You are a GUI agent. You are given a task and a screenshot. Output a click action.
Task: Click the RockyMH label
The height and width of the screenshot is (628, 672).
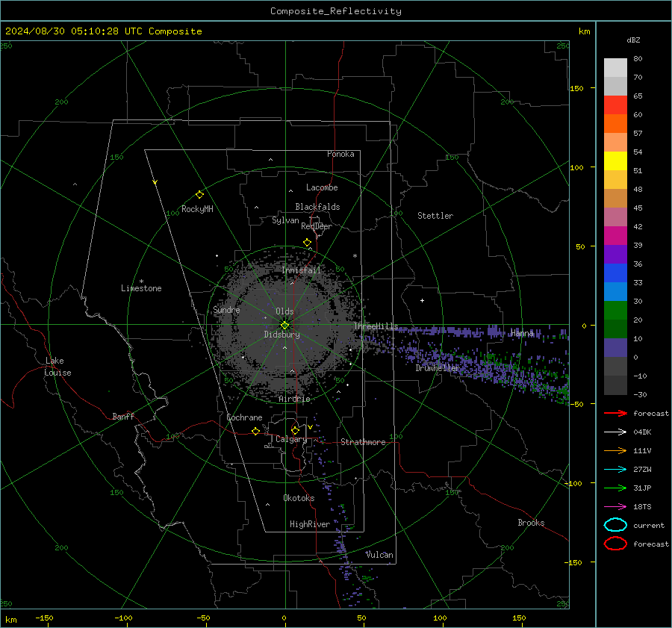(197, 209)
